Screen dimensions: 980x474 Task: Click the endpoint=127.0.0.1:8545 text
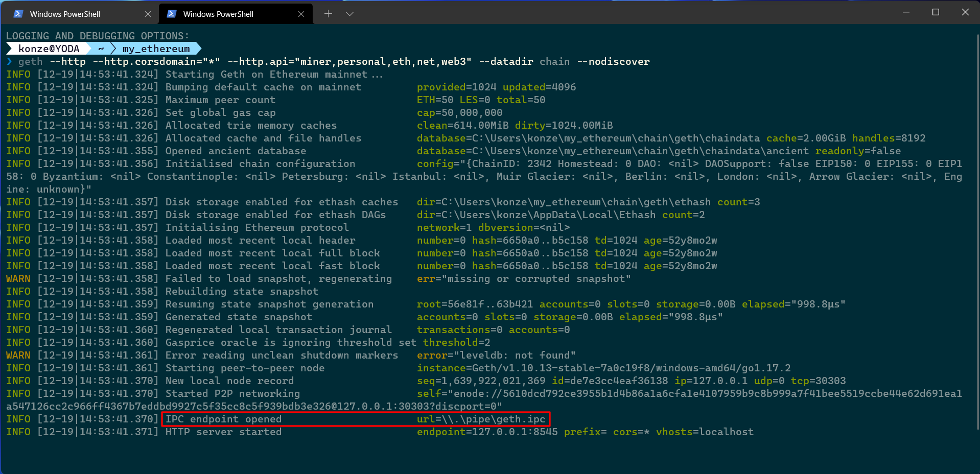pyautogui.click(x=487, y=432)
